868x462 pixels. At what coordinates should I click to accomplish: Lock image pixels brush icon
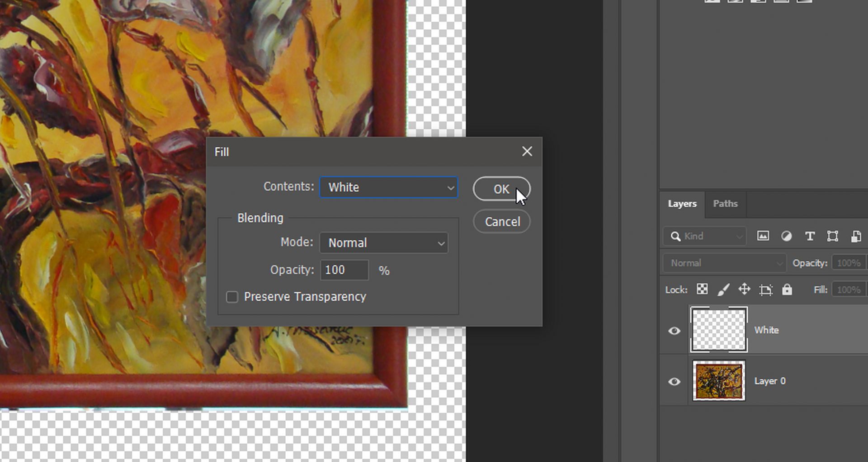723,289
